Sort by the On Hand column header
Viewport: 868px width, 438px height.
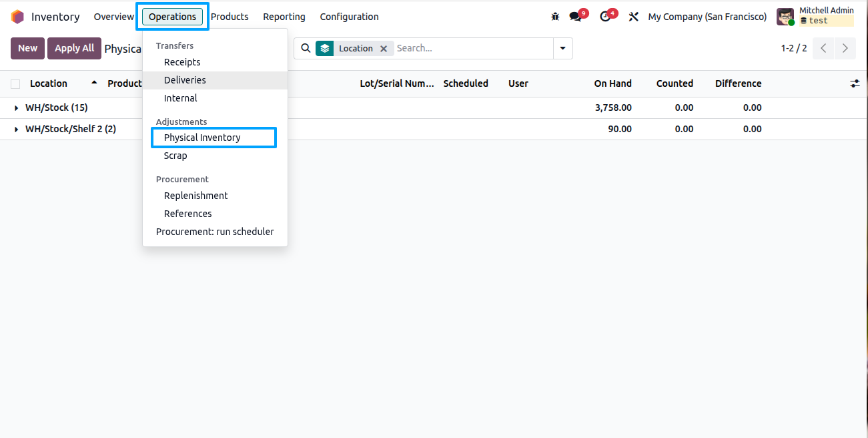pos(612,83)
